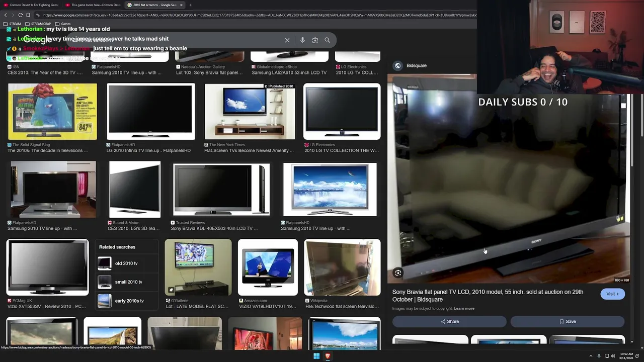Go back using the browser back arrow

click(x=5, y=15)
